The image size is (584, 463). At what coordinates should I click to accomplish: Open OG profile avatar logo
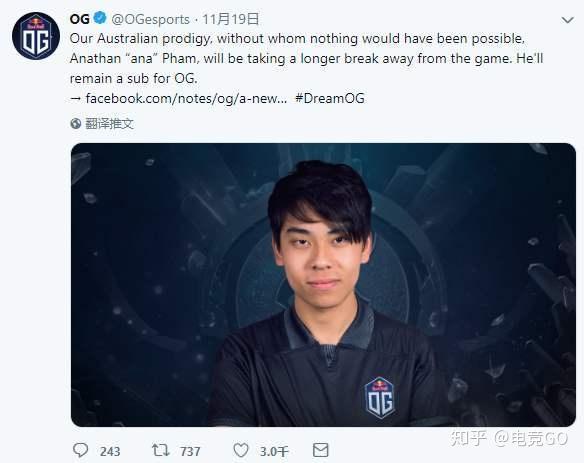[x=36, y=36]
